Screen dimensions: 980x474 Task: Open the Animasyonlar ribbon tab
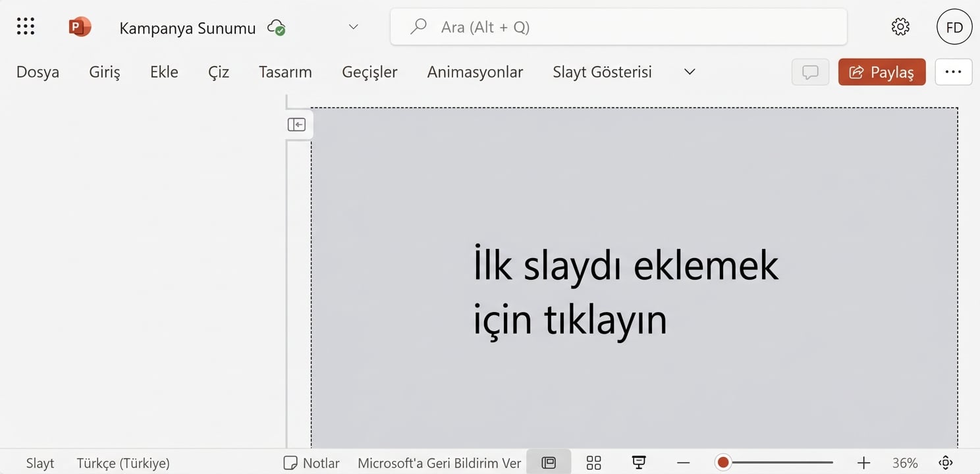coord(475,72)
